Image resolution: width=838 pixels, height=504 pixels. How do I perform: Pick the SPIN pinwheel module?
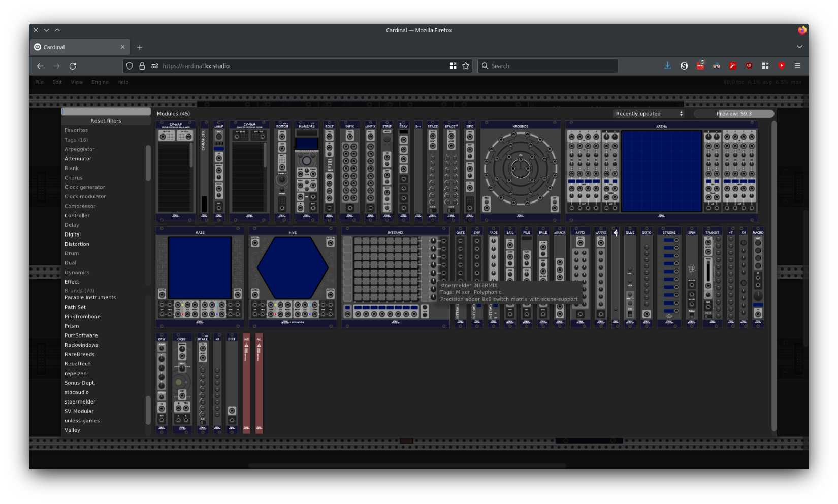coord(692,278)
